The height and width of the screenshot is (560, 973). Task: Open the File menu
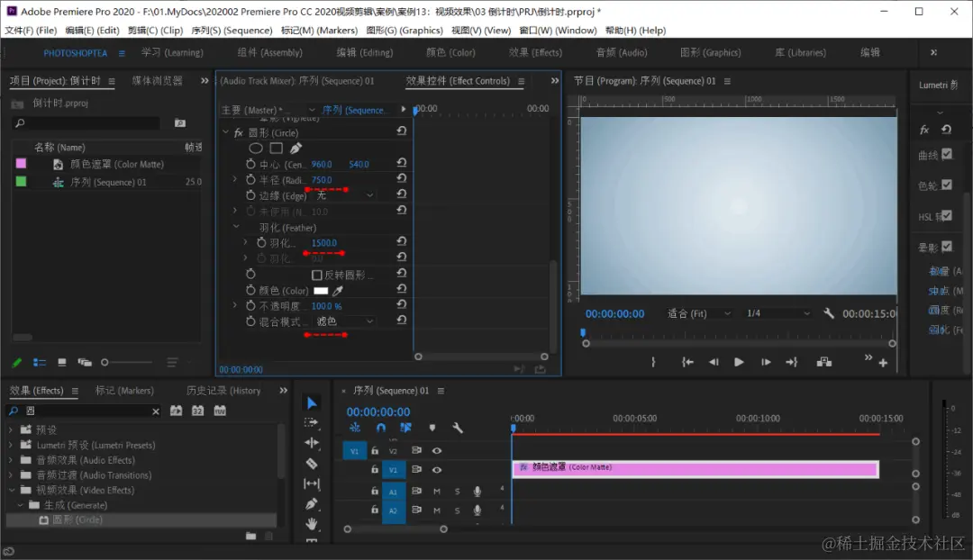click(31, 31)
